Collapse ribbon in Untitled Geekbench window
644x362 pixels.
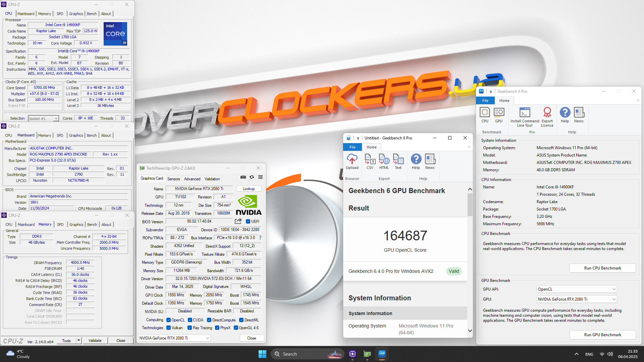pos(469,147)
